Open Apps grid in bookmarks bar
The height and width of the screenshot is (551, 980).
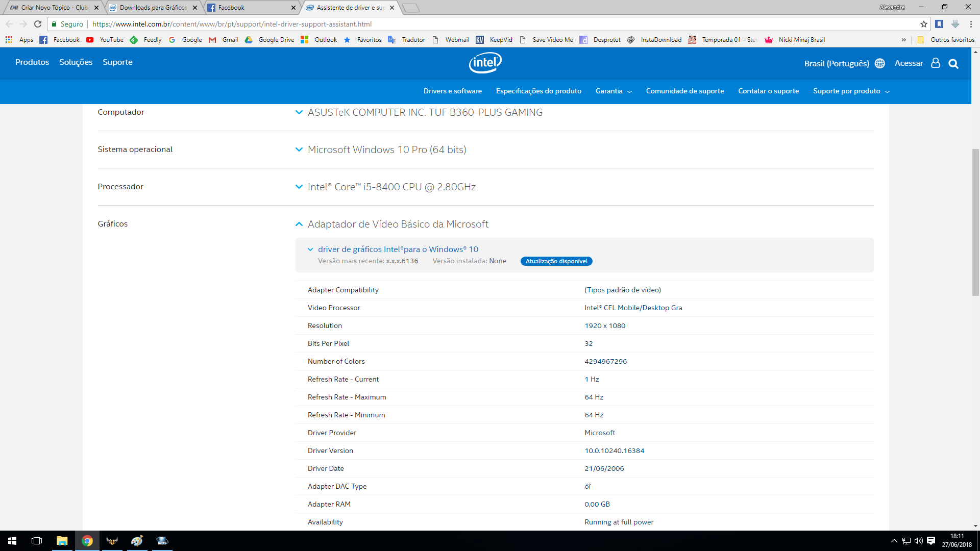click(x=19, y=40)
